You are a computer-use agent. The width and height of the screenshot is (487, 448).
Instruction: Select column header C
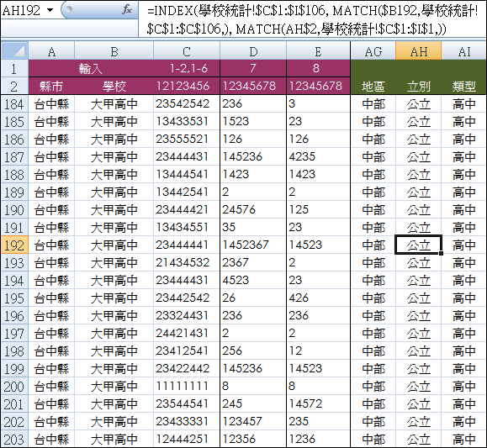tap(187, 51)
